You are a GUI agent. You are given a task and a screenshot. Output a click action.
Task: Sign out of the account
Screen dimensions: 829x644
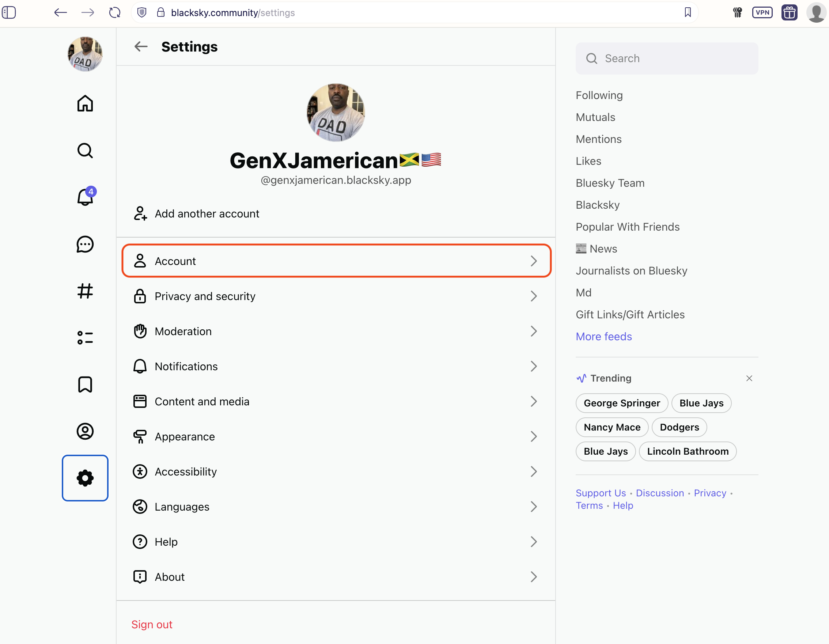[x=152, y=624]
